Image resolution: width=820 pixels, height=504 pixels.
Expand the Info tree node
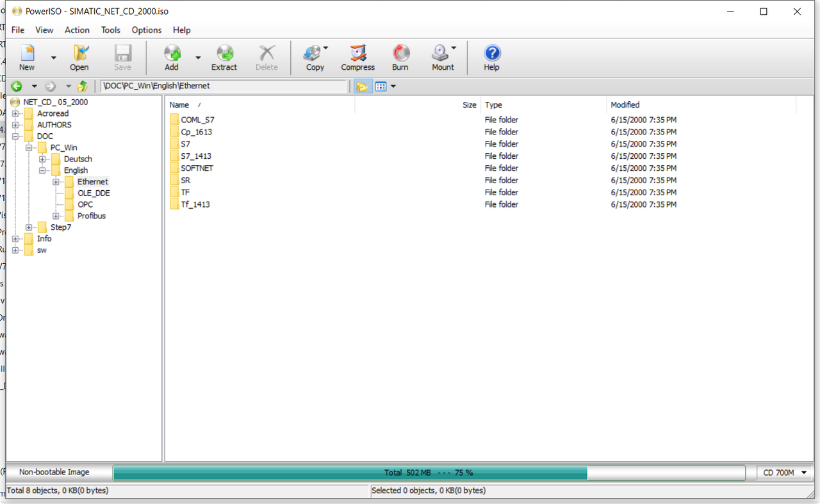click(x=15, y=239)
